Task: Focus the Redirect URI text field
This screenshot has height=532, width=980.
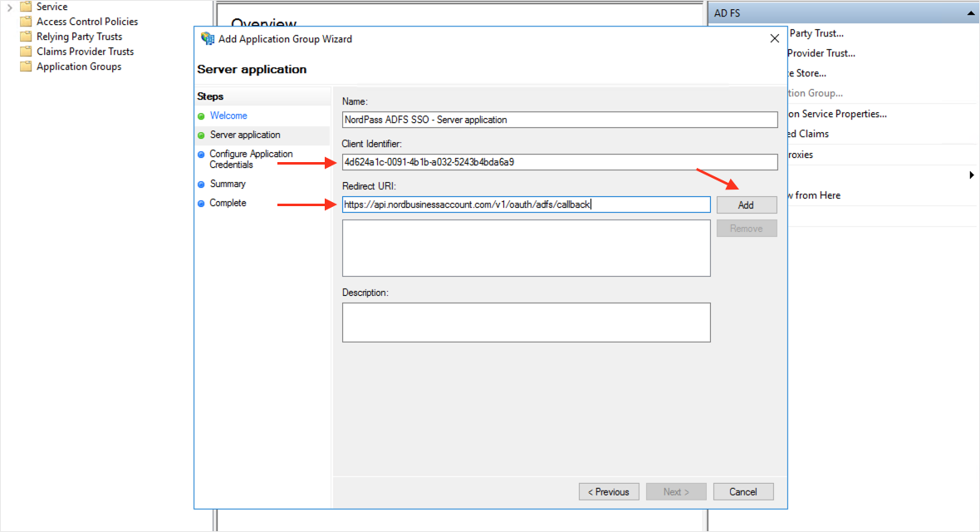Action: tap(526, 204)
